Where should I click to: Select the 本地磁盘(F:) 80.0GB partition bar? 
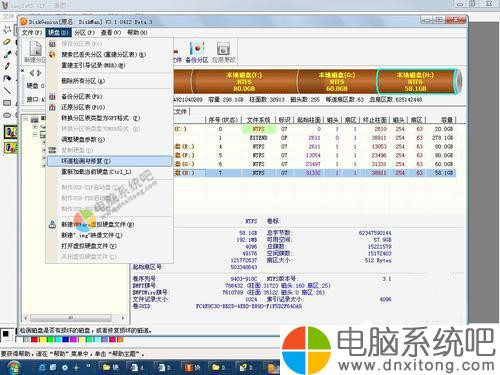[244, 82]
